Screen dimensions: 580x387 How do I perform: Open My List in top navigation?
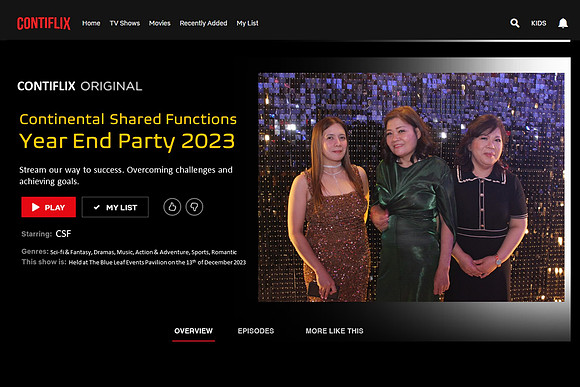pos(247,23)
